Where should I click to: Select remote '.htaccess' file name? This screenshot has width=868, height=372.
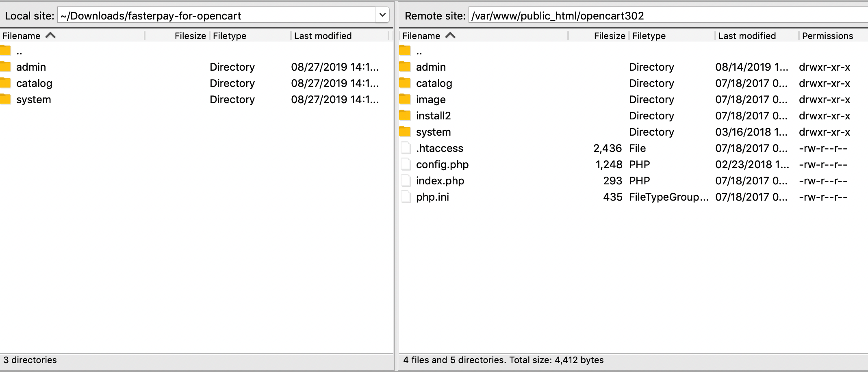click(x=439, y=148)
